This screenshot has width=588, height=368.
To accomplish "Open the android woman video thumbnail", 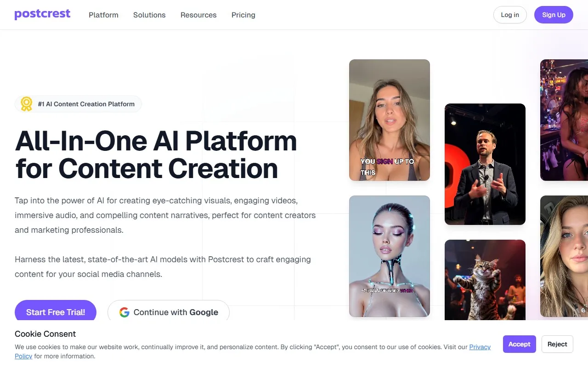I will pos(390,256).
